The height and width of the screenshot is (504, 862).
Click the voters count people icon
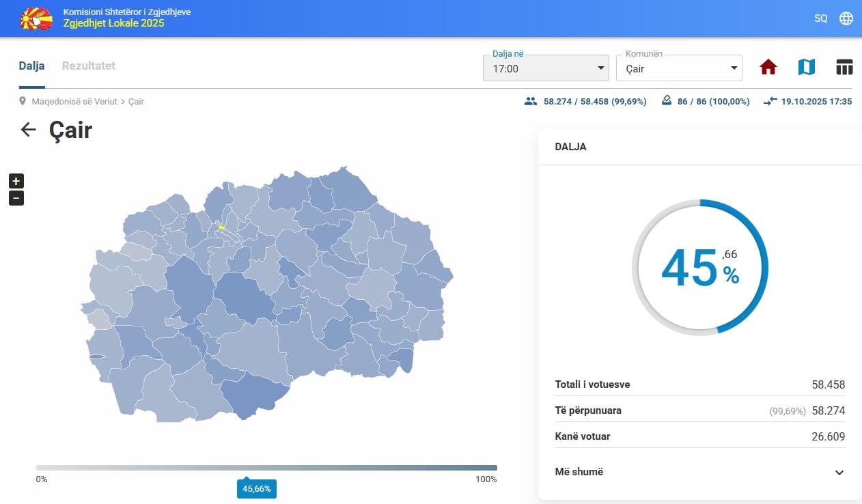click(x=531, y=101)
